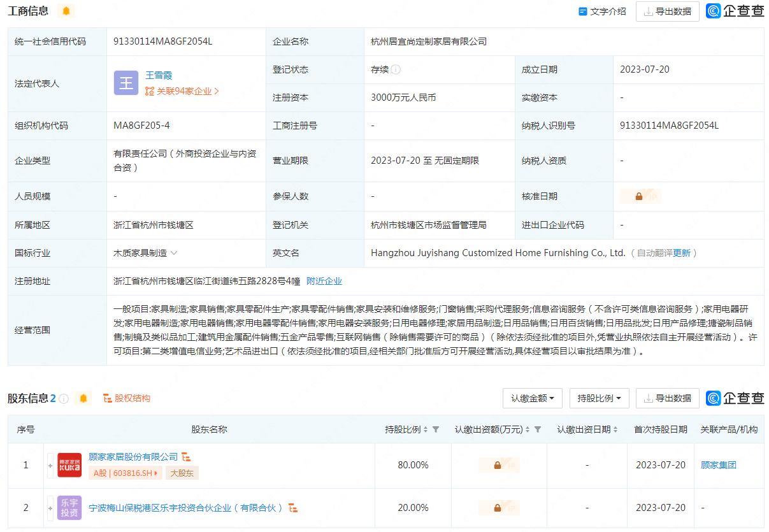The height and width of the screenshot is (532, 769).
Task: Click the 王 avatar of the legal representative
Action: tap(126, 83)
